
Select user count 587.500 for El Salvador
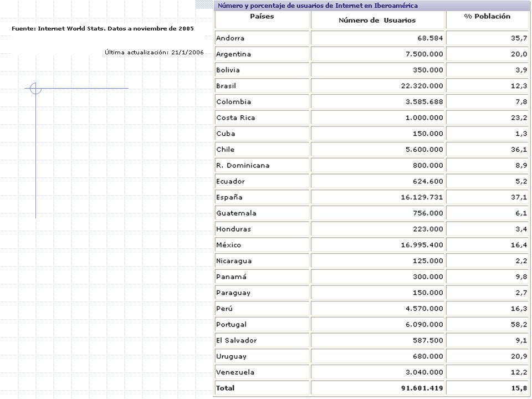click(428, 341)
